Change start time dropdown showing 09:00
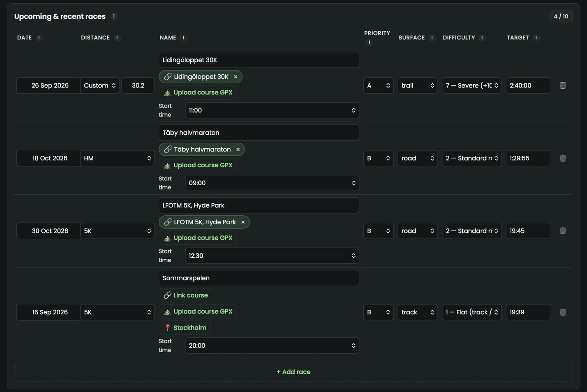This screenshot has height=392, width=587. point(272,183)
